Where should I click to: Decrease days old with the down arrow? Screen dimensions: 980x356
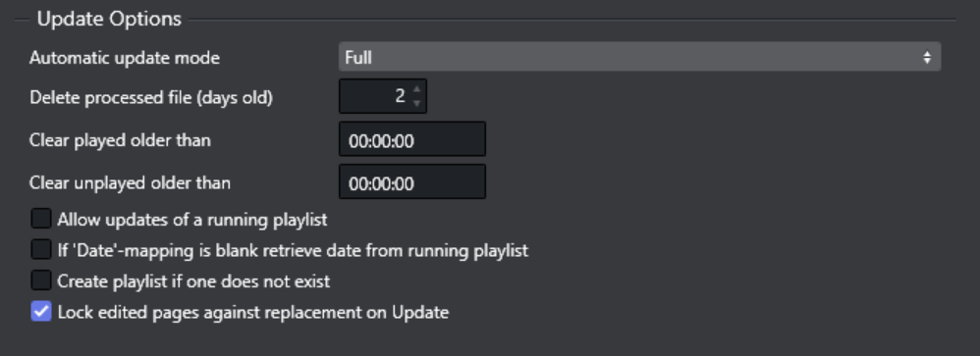[x=417, y=103]
